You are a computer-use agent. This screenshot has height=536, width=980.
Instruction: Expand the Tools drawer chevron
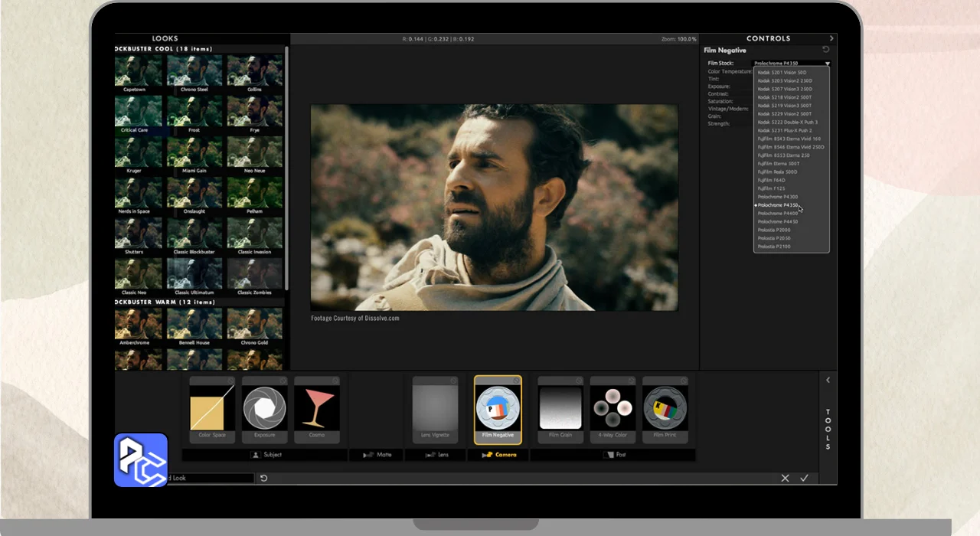pos(828,380)
